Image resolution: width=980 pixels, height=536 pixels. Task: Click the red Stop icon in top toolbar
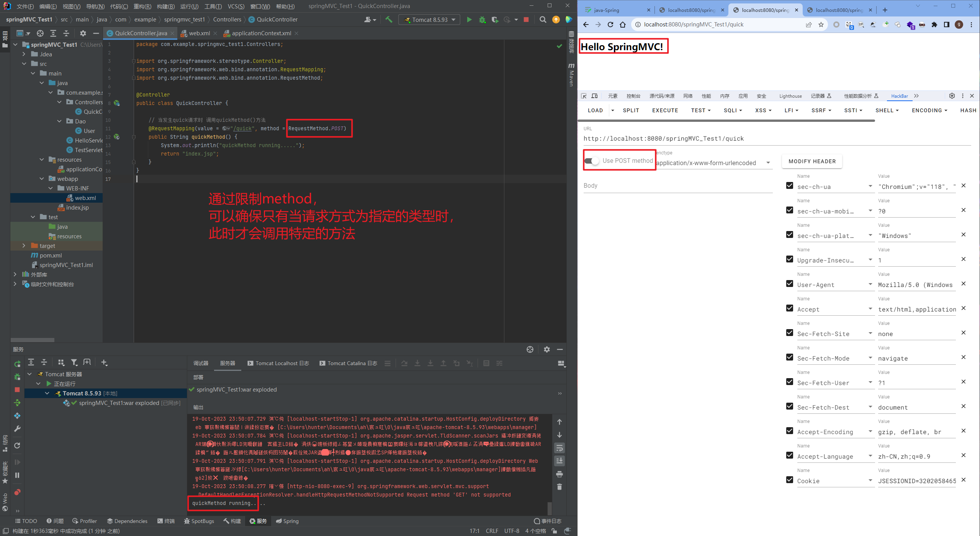pyautogui.click(x=526, y=20)
